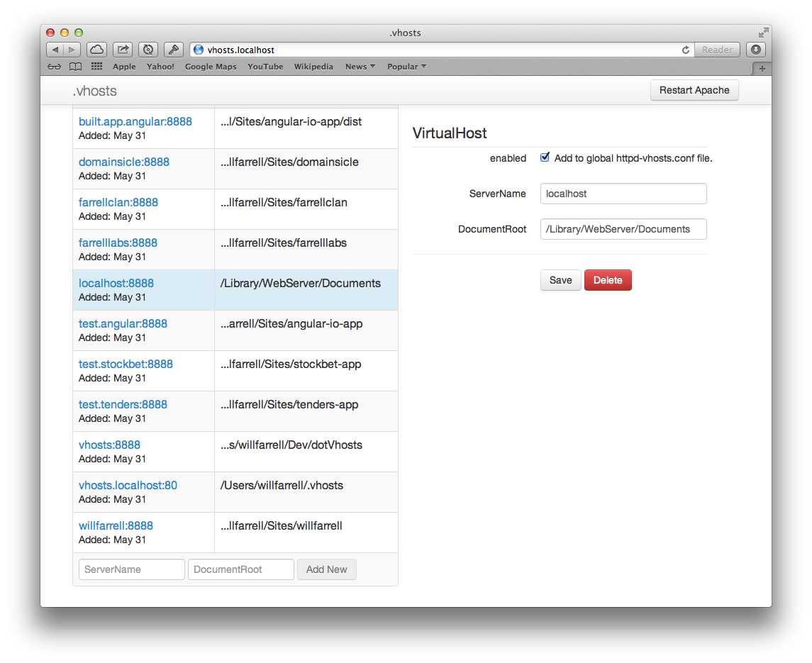Click the ...llfarrell/Sites/willfarrell path cell

tap(306, 533)
